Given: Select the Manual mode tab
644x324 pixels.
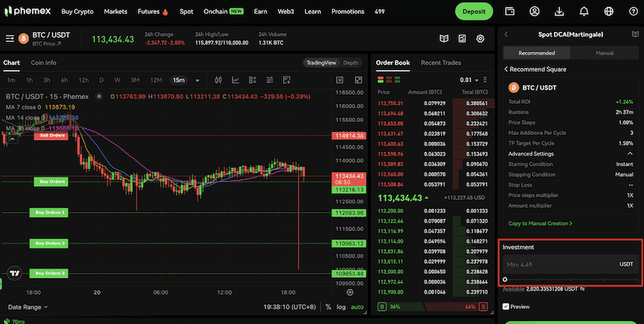Looking at the screenshot, I should pos(604,53).
